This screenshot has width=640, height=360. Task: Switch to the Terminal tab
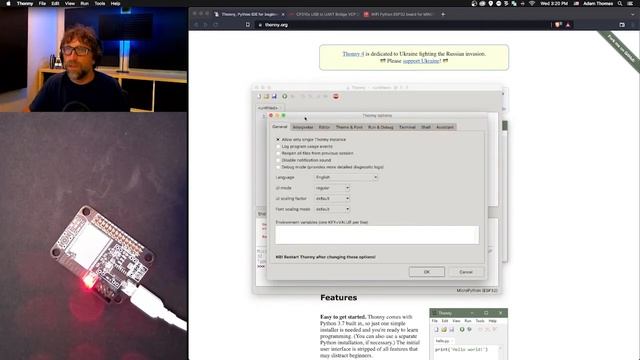407,127
